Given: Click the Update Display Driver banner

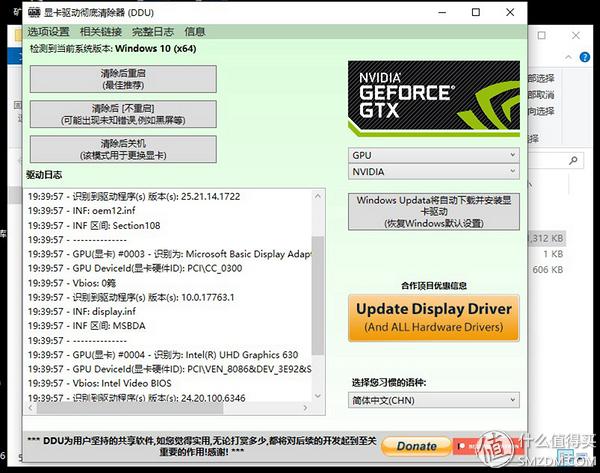Looking at the screenshot, I should [434, 318].
